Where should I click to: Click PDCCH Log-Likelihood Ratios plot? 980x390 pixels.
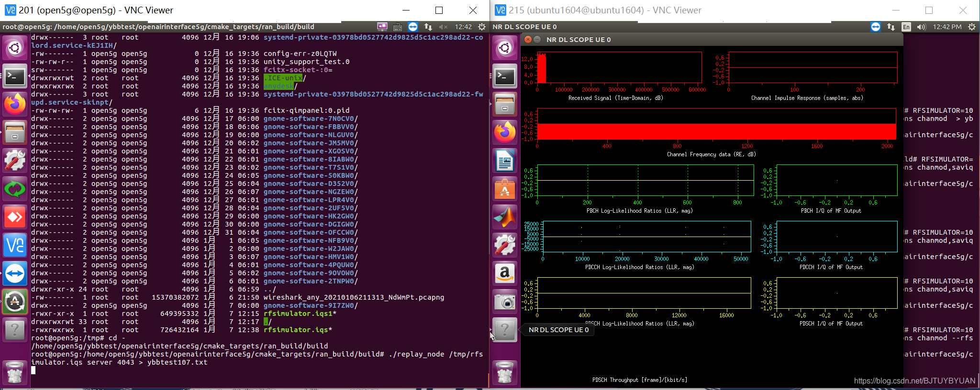pos(647,237)
